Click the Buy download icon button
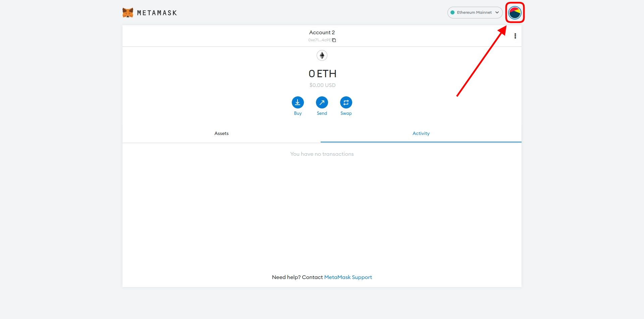The image size is (644, 319). click(x=298, y=102)
